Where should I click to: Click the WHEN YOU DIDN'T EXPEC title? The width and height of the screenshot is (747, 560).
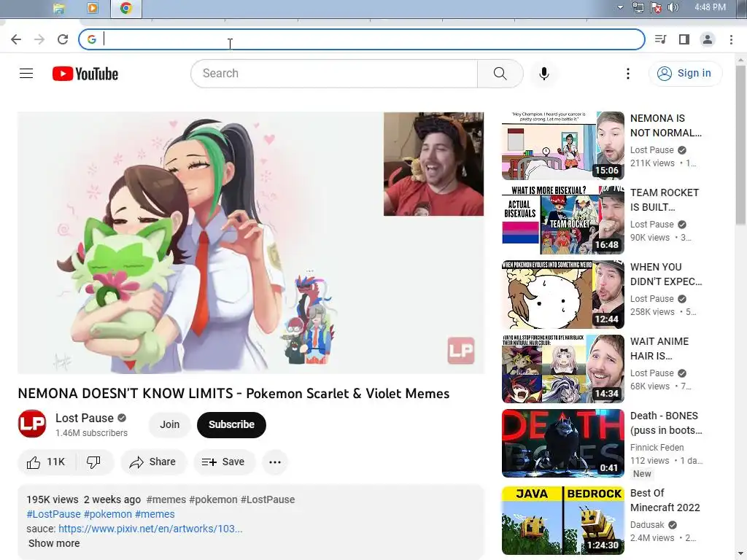(666, 274)
